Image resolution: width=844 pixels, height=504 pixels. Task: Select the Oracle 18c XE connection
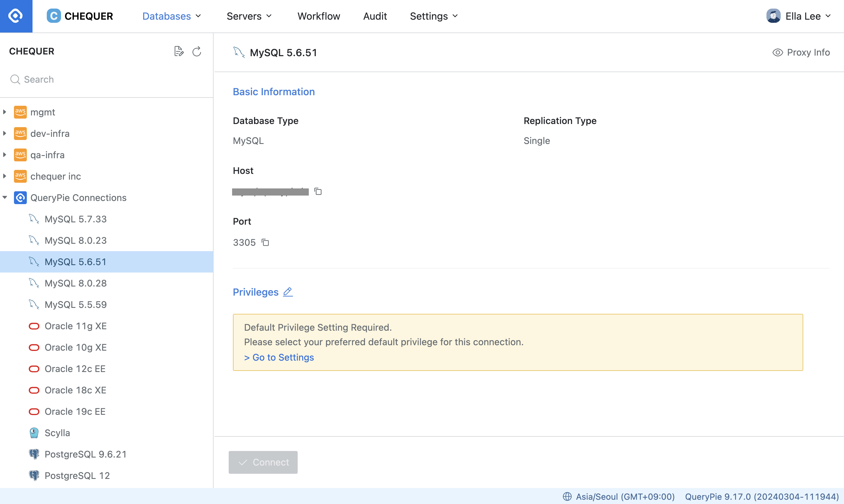click(107, 390)
